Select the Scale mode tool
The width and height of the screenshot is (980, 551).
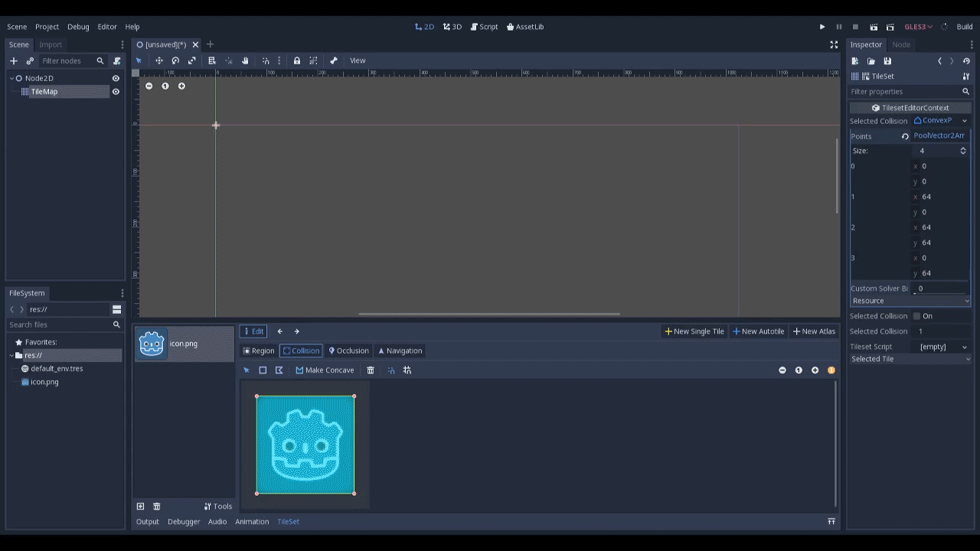(192, 60)
